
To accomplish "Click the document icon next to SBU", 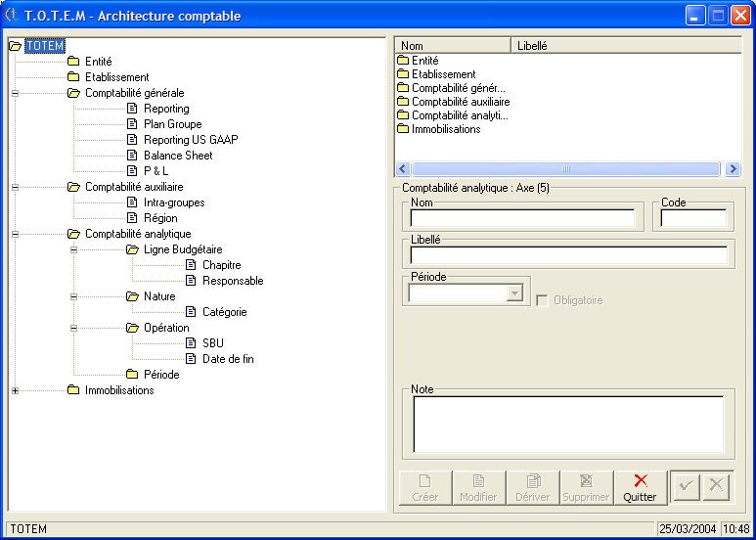I will [191, 343].
